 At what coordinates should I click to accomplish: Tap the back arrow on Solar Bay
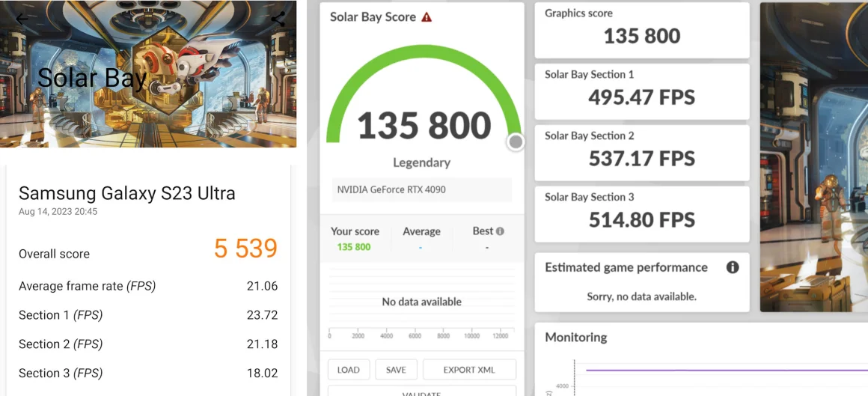pos(22,19)
